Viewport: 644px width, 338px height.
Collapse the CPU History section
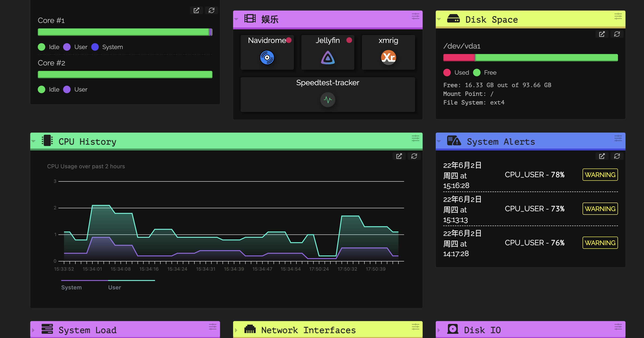34,141
